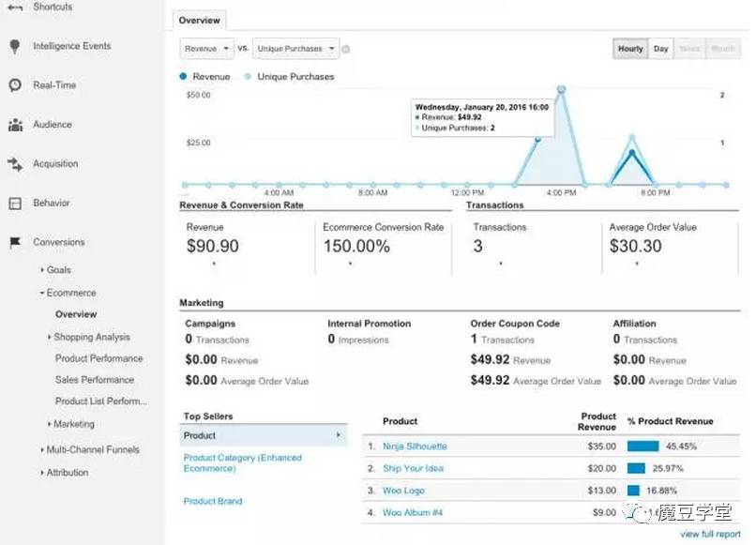Click the Ship Your Idea 25.97% revenue bar
The width and height of the screenshot is (756, 545).
636,468
